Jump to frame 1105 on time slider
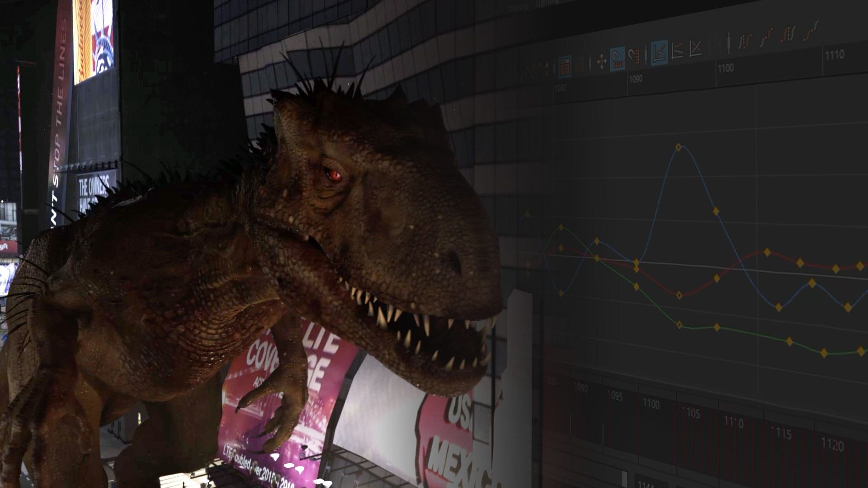868x488 pixels. [692, 413]
